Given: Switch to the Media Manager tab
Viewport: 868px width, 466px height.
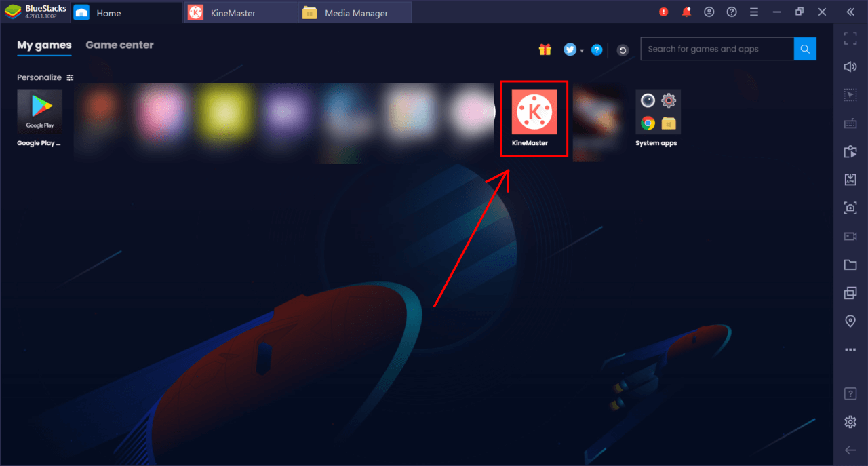Looking at the screenshot, I should [355, 12].
